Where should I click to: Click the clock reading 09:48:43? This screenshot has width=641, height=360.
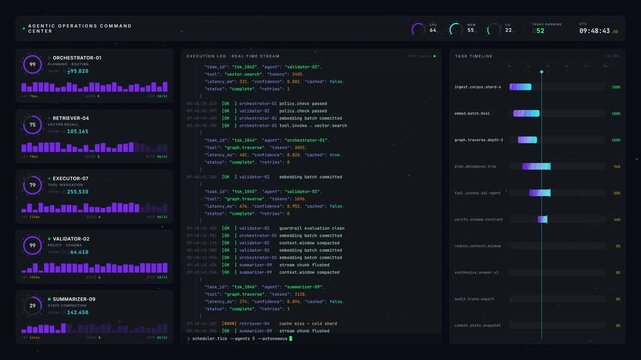[594, 31]
